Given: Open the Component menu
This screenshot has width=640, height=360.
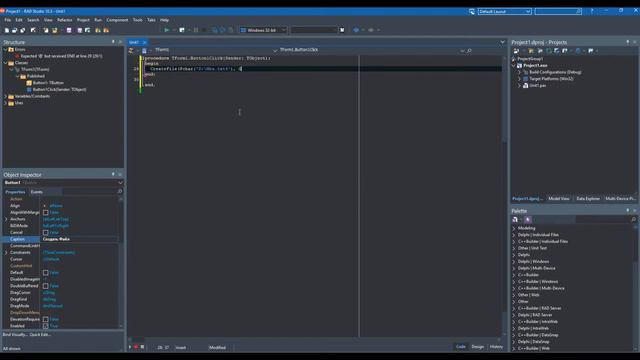Looking at the screenshot, I should [x=117, y=20].
